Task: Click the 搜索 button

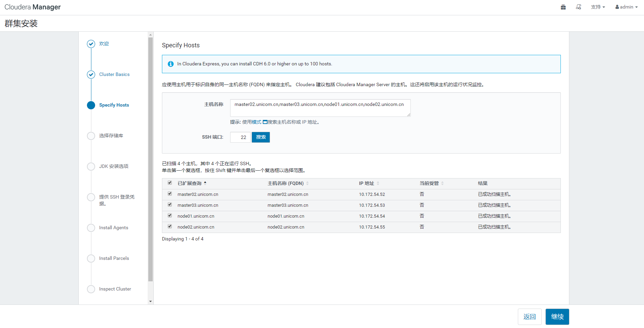Action: coord(261,137)
